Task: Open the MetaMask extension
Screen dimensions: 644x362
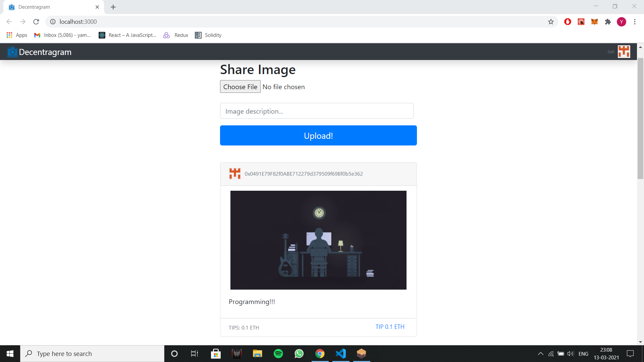Action: coord(594,21)
